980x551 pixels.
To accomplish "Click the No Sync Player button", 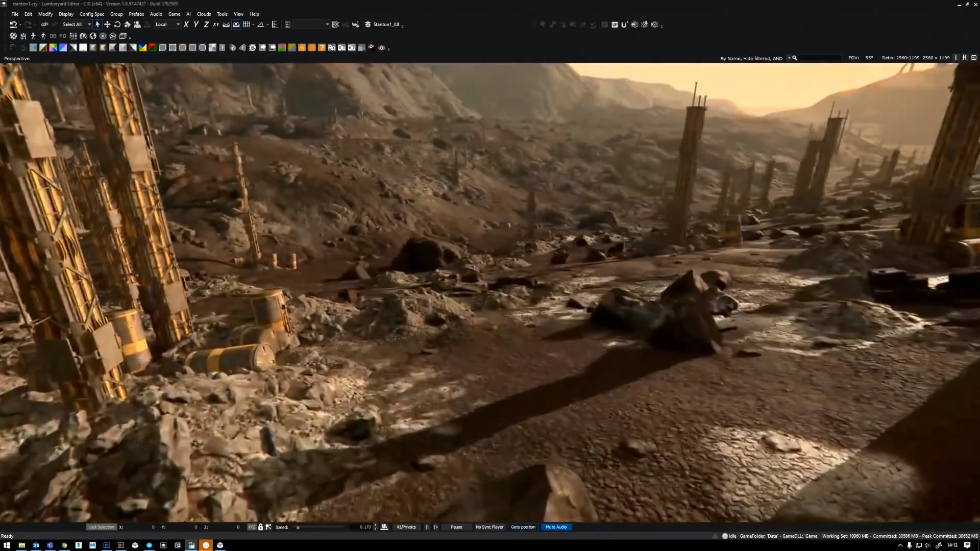I will click(489, 527).
